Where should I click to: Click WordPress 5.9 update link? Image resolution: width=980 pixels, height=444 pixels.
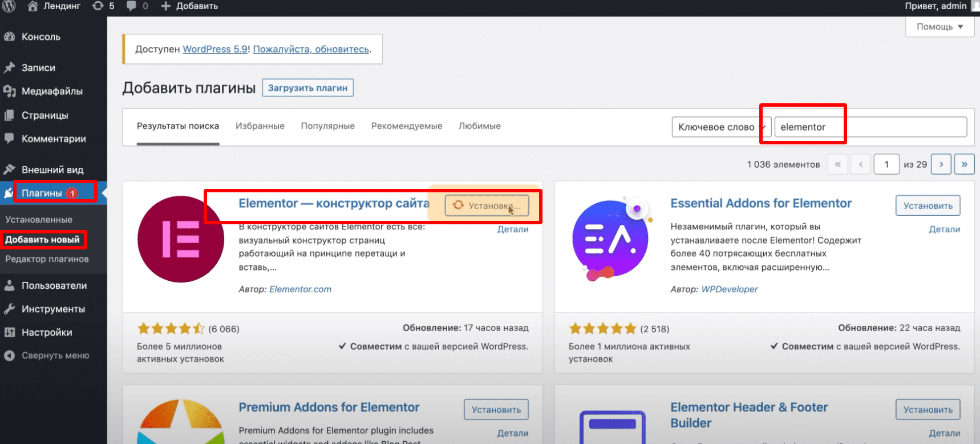tap(215, 49)
